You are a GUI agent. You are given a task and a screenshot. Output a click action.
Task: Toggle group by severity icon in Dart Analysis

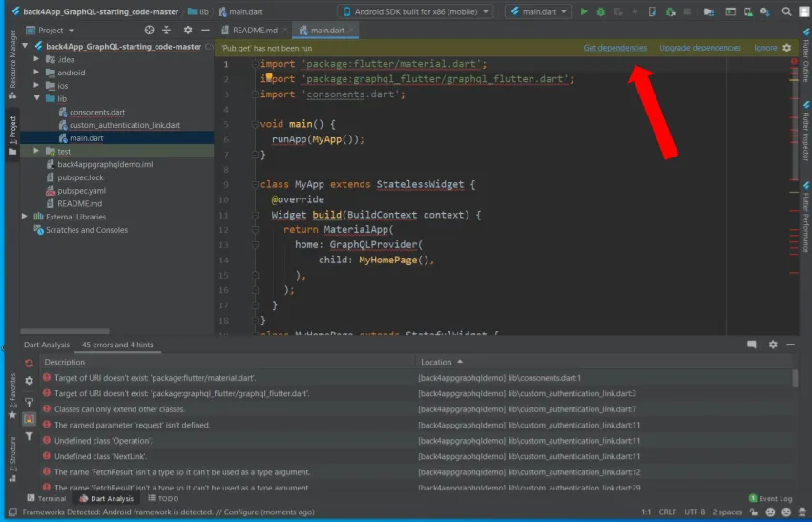(x=29, y=418)
